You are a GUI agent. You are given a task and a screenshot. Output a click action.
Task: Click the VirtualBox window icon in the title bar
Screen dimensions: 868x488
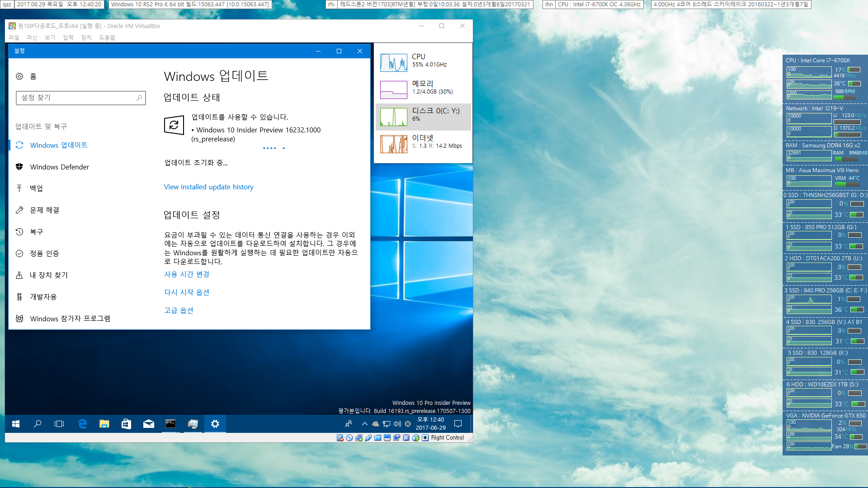[x=12, y=26]
